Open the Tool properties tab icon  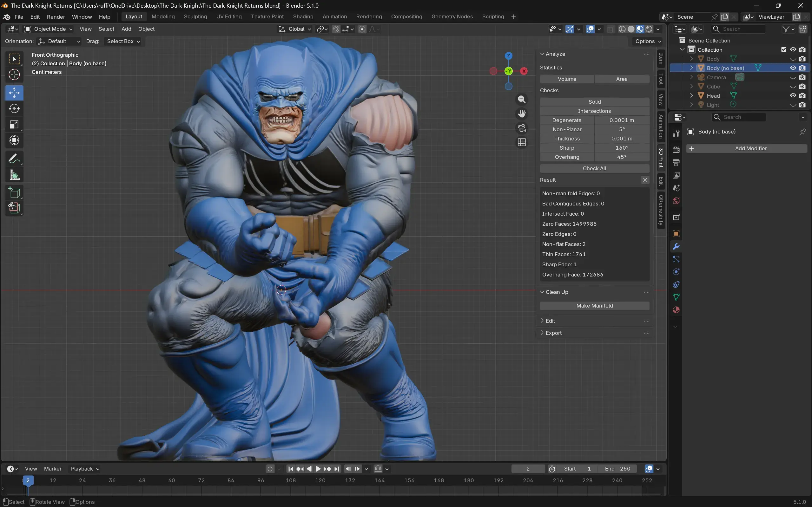[x=676, y=133]
